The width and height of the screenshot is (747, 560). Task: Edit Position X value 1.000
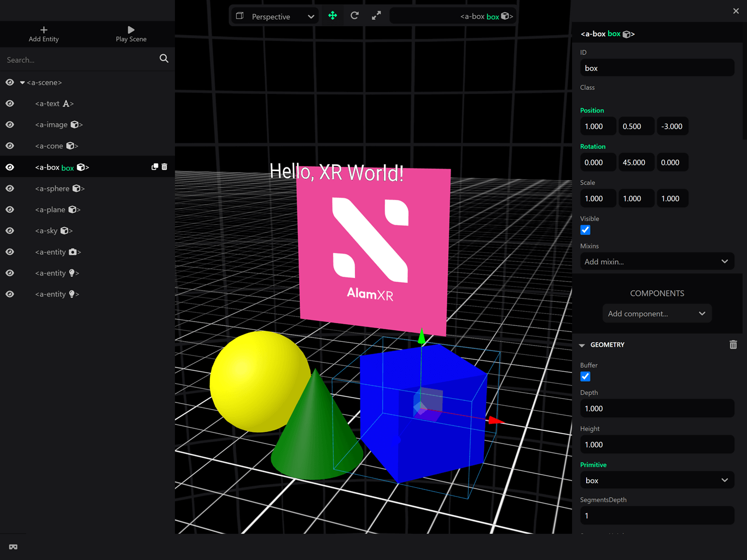pos(598,126)
